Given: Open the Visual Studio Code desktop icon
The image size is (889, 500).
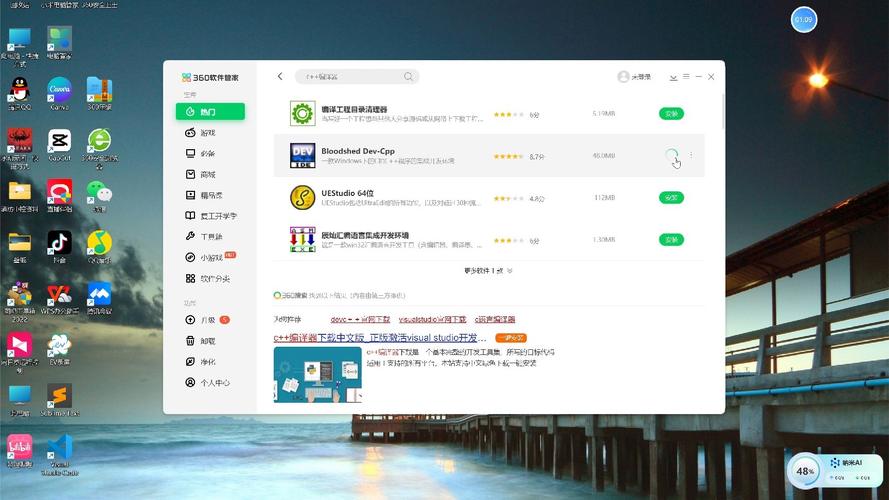Looking at the screenshot, I should 60,455.
